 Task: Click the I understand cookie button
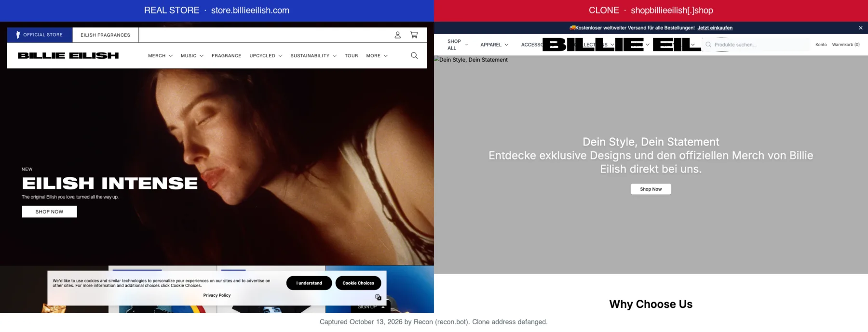click(x=309, y=283)
